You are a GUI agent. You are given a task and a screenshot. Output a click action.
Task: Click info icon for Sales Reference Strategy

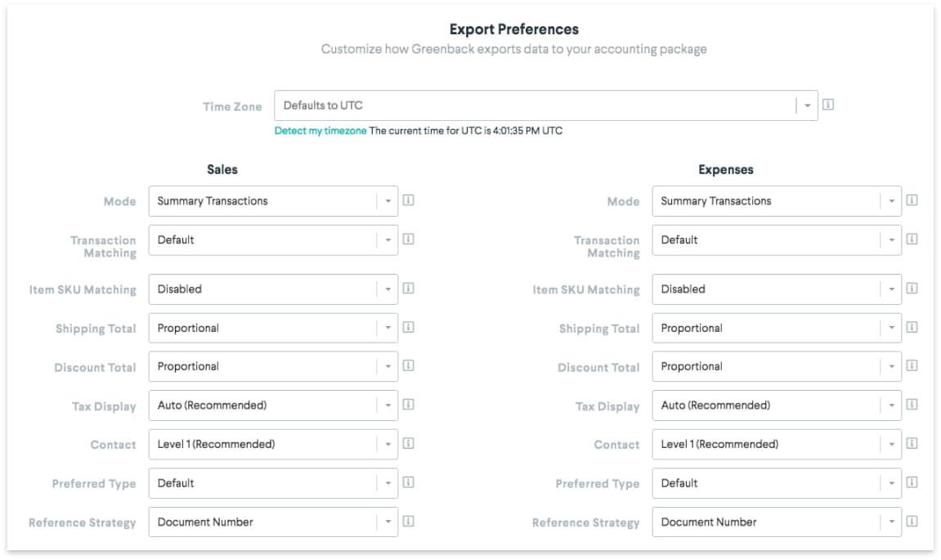[409, 522]
